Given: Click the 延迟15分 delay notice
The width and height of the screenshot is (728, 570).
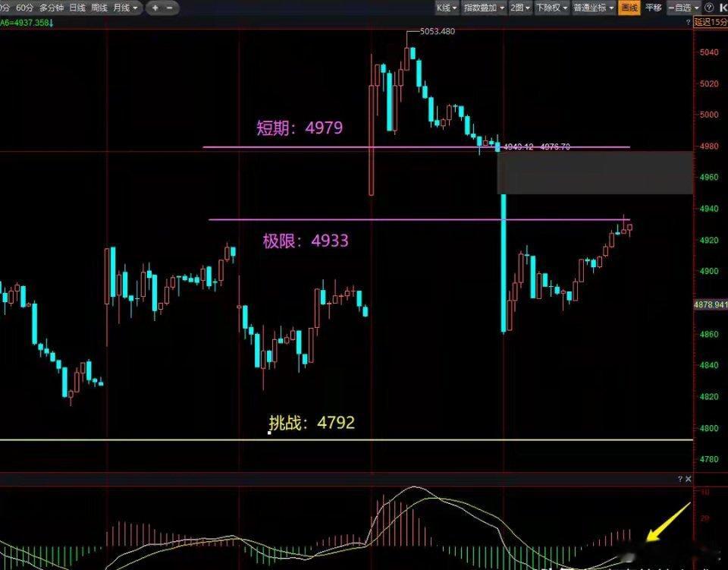Looking at the screenshot, I should pos(711,22).
